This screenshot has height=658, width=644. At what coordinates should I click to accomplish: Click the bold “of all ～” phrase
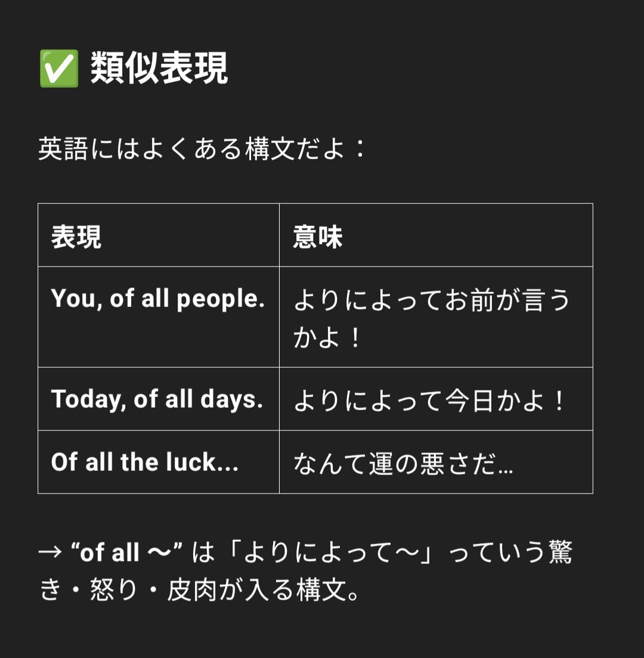126,551
